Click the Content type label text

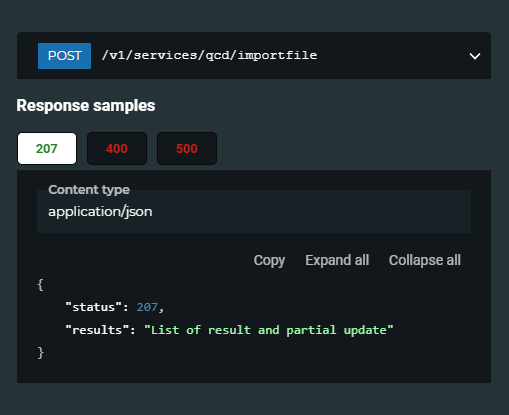(x=89, y=190)
